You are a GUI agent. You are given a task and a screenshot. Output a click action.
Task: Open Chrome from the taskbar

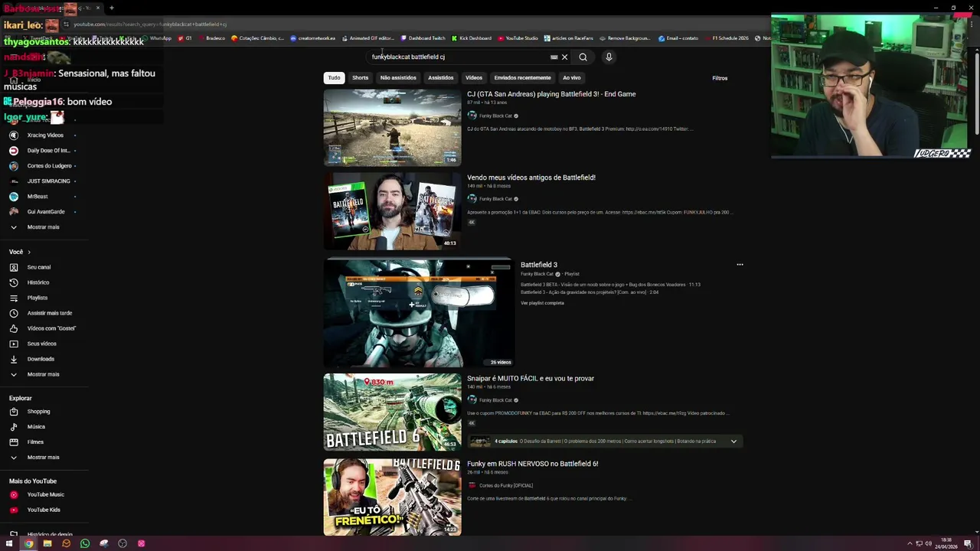(28, 543)
